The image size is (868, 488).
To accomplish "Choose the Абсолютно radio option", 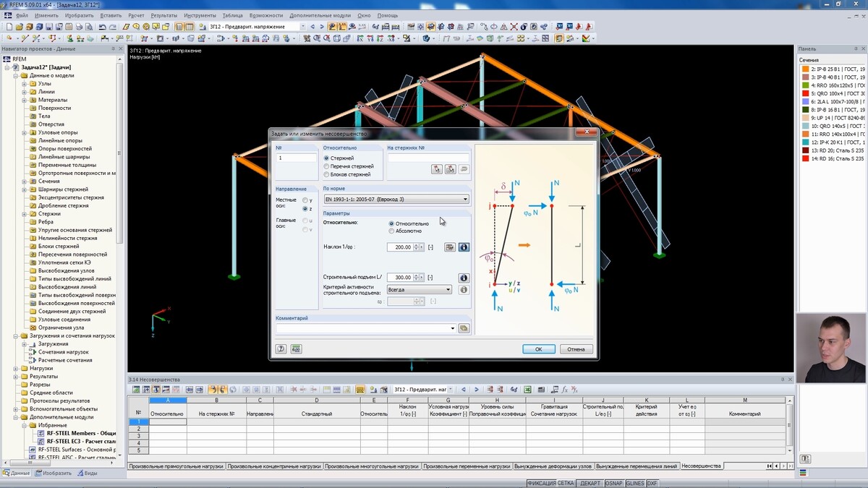I will coord(392,231).
